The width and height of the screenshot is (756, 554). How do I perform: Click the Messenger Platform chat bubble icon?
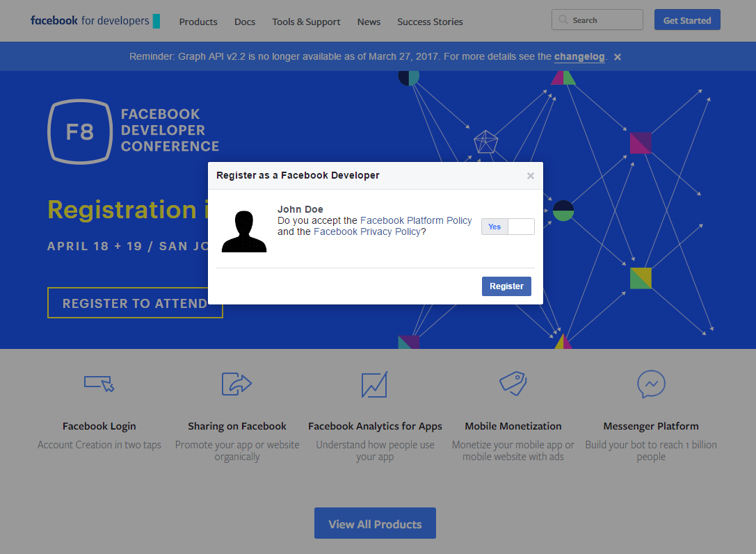651,384
